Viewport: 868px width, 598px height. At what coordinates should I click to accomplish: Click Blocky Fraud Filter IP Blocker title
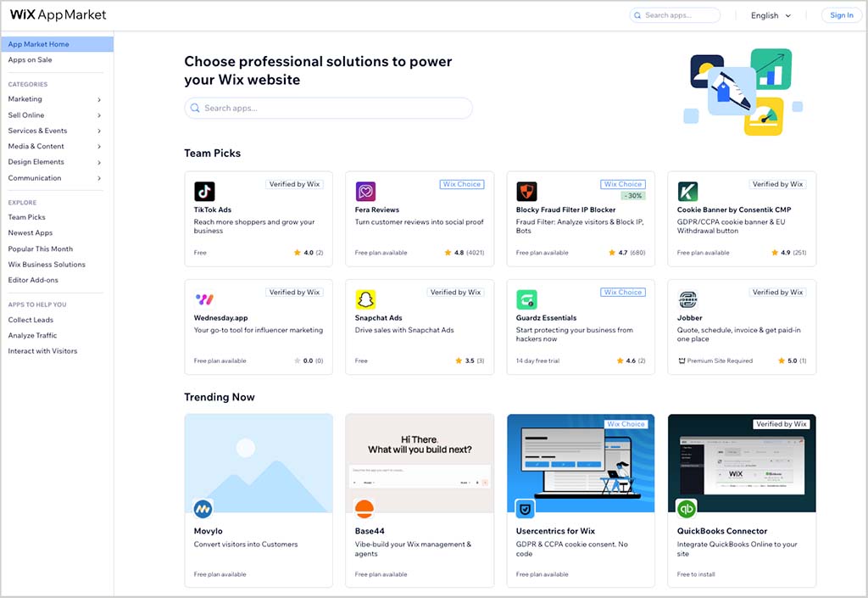tap(565, 210)
